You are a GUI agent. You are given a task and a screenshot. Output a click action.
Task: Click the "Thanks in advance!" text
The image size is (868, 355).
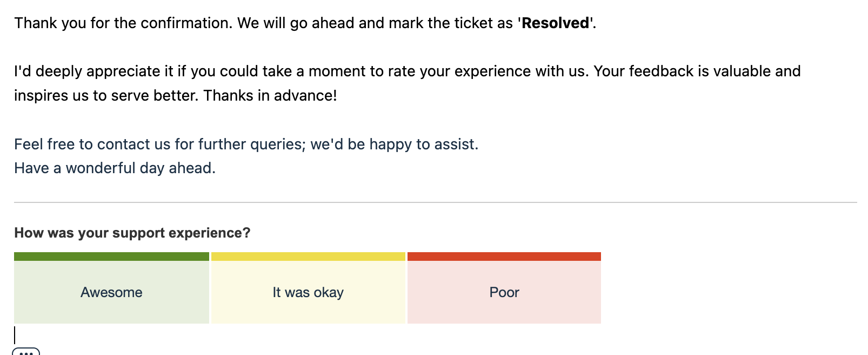[x=270, y=96]
